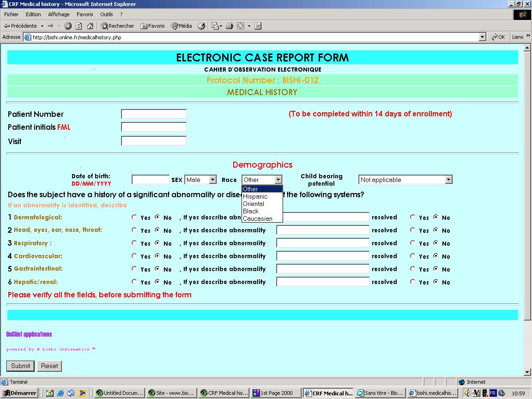Click the volume tray icon
The image size is (532, 399).
pyautogui.click(x=467, y=393)
